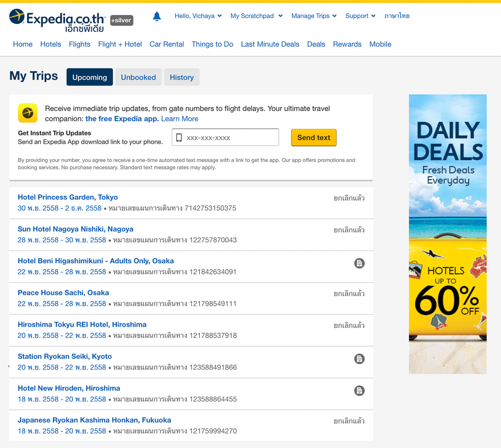Click ยกเลิกแล้ว status for Sun Hotel Nagoya
The height and width of the screenshot is (448, 501).
(349, 230)
